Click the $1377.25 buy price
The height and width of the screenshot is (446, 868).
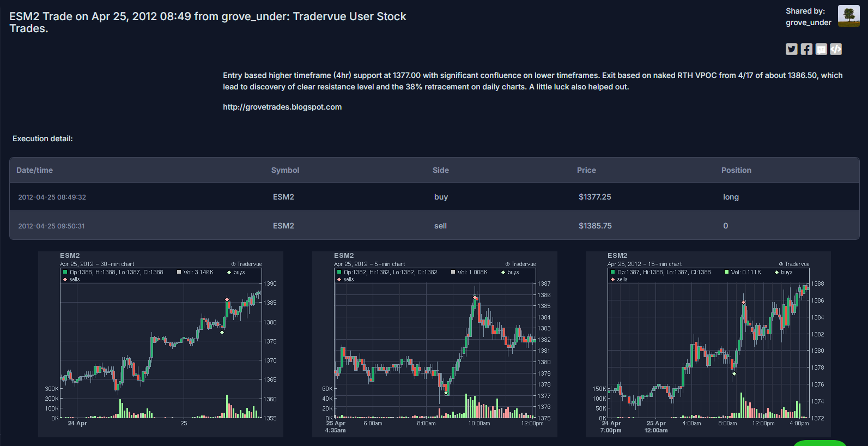coord(594,197)
